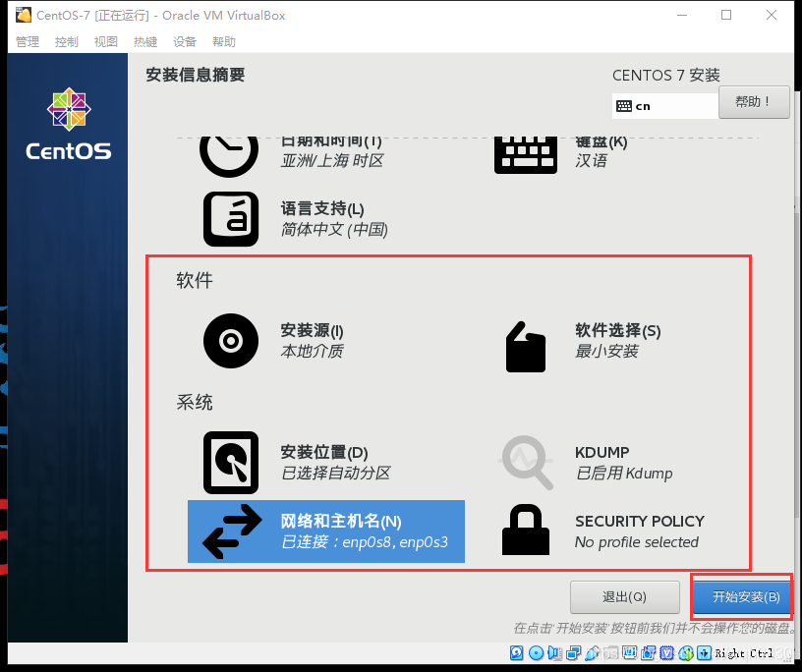Open the 热键 menu
The image size is (802, 672).
[145, 41]
